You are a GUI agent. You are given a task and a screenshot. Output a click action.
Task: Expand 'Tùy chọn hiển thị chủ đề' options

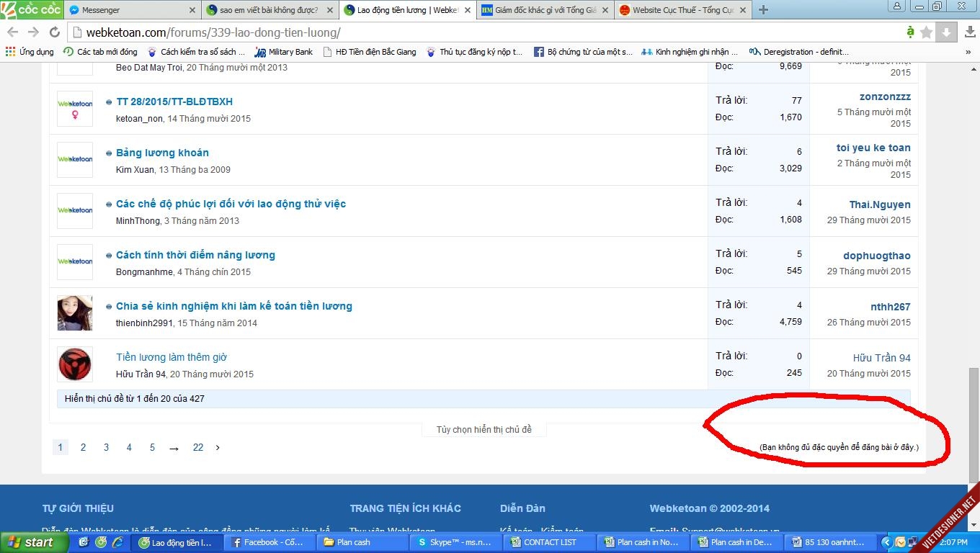pyautogui.click(x=484, y=430)
